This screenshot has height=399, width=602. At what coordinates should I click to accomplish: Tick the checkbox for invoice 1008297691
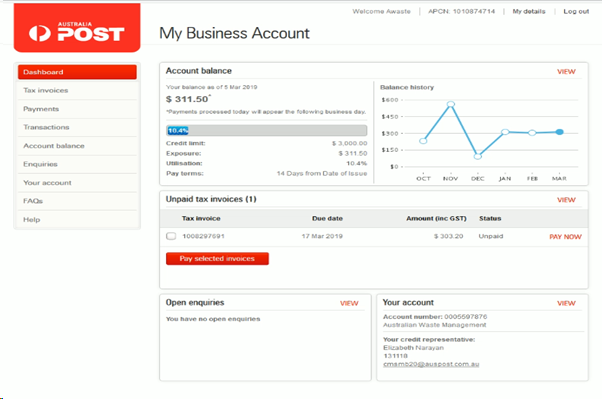[171, 236]
